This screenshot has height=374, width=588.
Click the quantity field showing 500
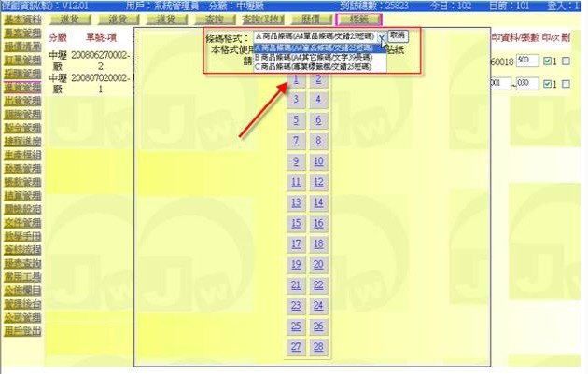pyautogui.click(x=527, y=60)
